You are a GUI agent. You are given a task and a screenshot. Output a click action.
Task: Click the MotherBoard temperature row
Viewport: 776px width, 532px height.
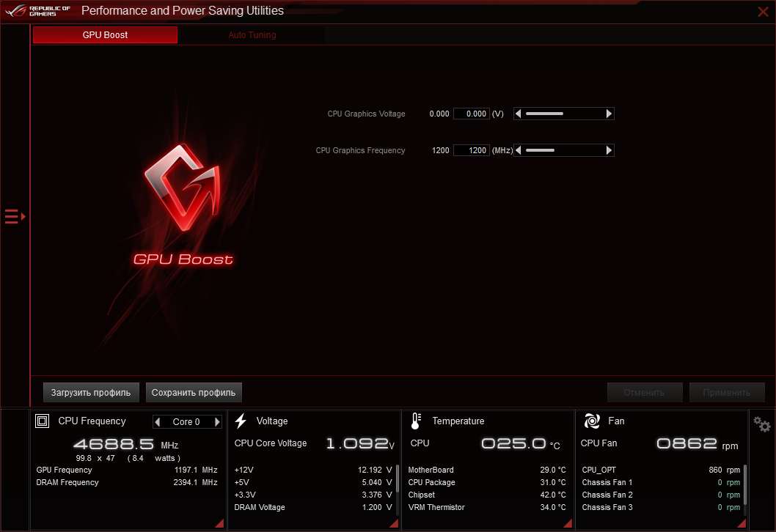[x=487, y=470]
